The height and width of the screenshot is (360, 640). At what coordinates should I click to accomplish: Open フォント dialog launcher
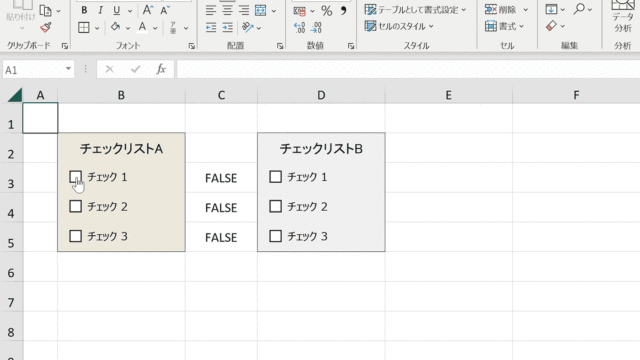click(x=191, y=46)
